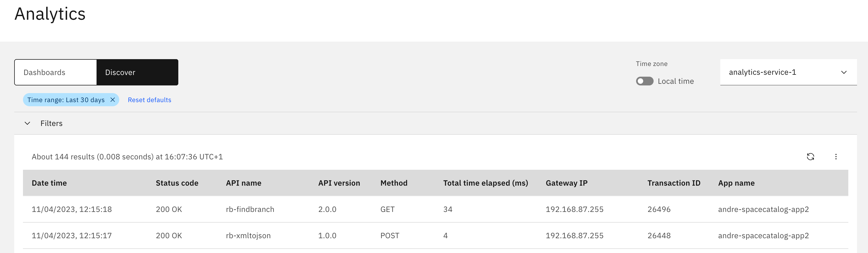Click the Time range: Last 30 days chip
This screenshot has height=253, width=868.
point(66,100)
